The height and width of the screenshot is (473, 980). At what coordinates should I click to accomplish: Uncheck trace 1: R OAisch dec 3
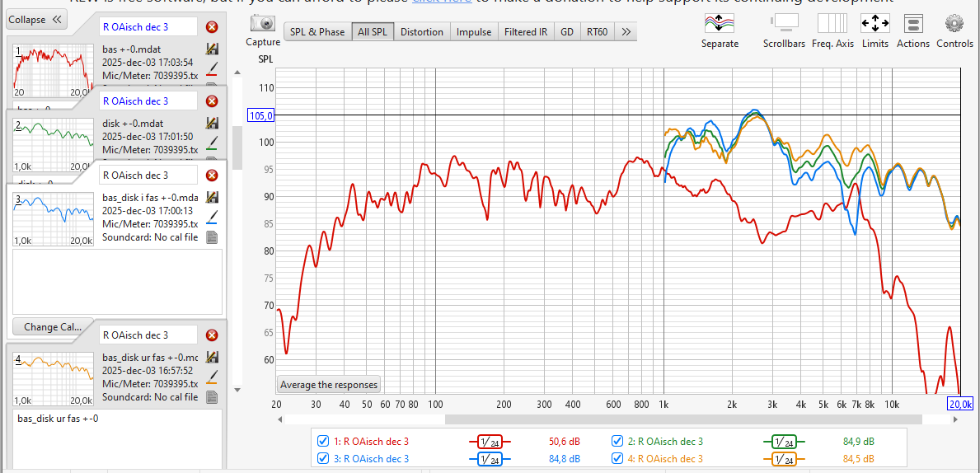click(323, 441)
